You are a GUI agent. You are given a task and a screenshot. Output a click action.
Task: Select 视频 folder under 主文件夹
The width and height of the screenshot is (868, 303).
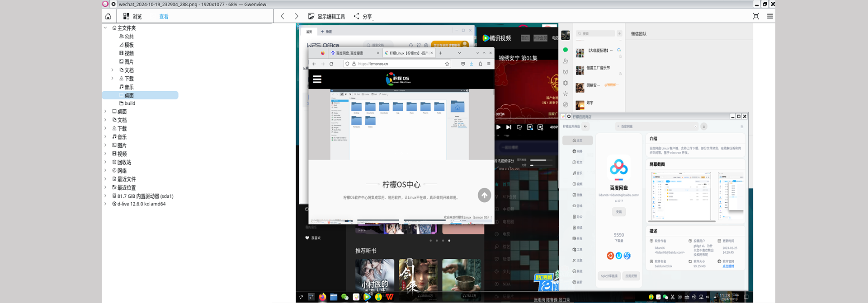pyautogui.click(x=126, y=53)
